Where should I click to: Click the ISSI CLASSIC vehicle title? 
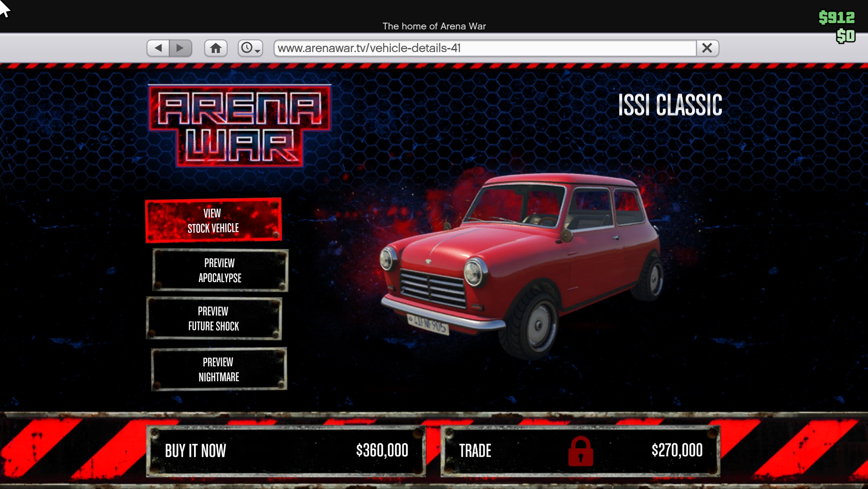coord(670,105)
